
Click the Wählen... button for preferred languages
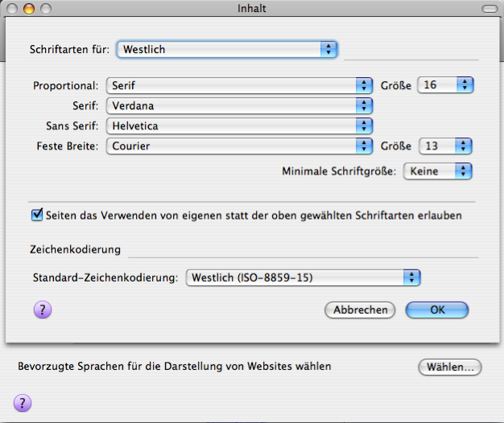pyautogui.click(x=450, y=367)
